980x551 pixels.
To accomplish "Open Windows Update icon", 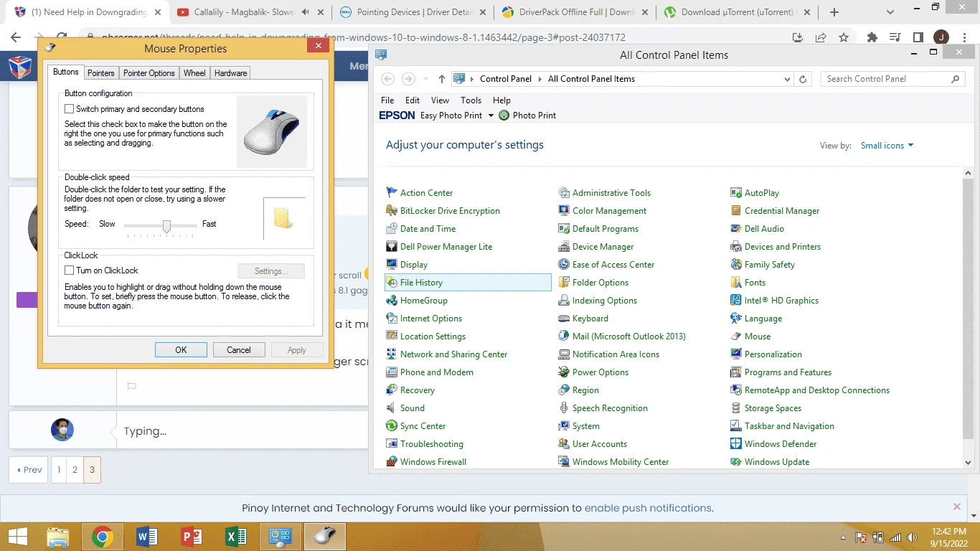I will point(736,461).
